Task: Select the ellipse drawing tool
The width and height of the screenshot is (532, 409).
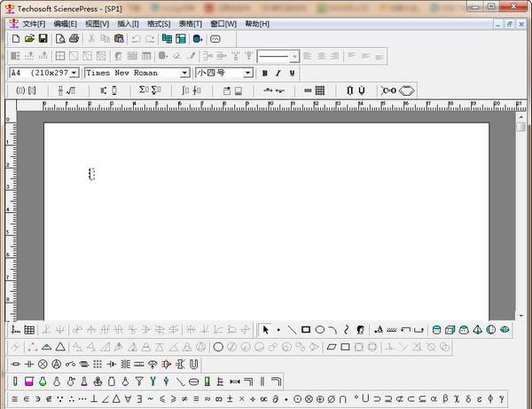Action: point(319,329)
